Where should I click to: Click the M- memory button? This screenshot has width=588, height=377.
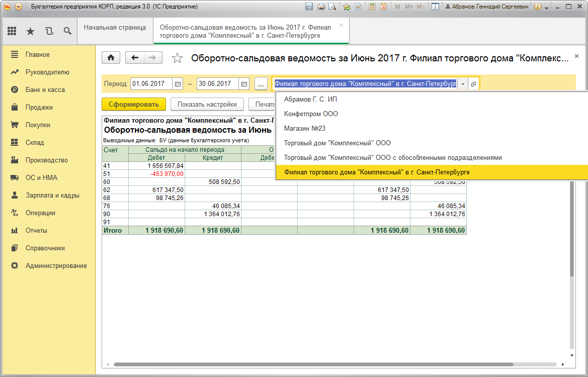[x=421, y=7]
